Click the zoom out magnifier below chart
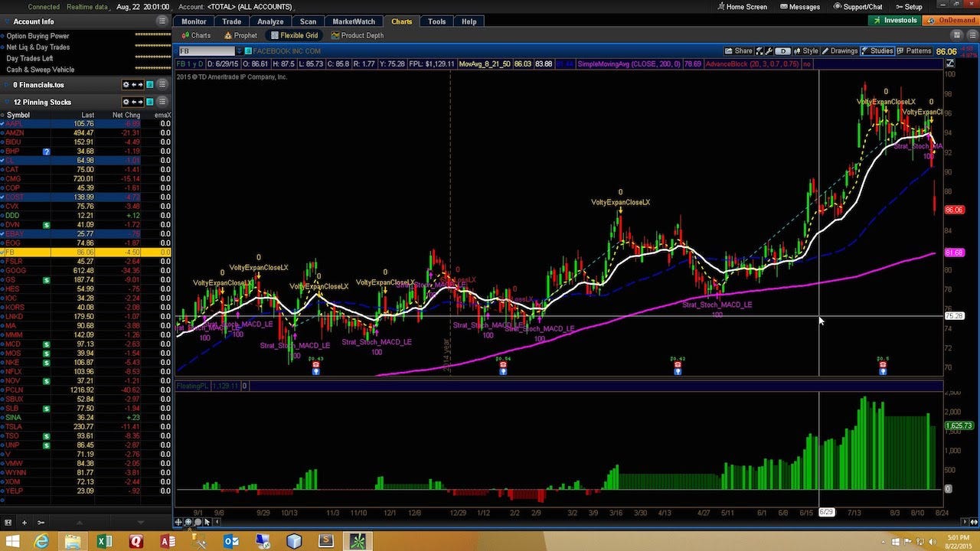This screenshot has height=551, width=980. click(198, 522)
